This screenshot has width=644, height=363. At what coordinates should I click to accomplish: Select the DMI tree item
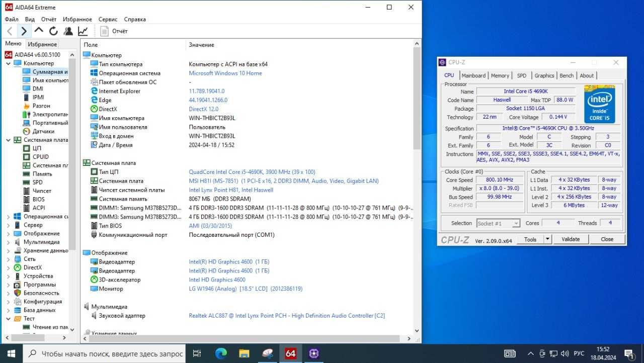click(38, 88)
